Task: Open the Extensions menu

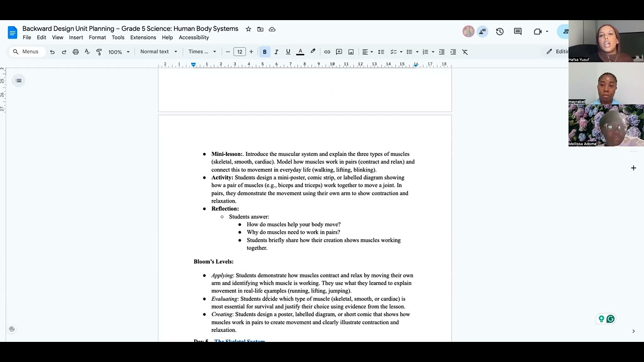Action: coord(143,38)
